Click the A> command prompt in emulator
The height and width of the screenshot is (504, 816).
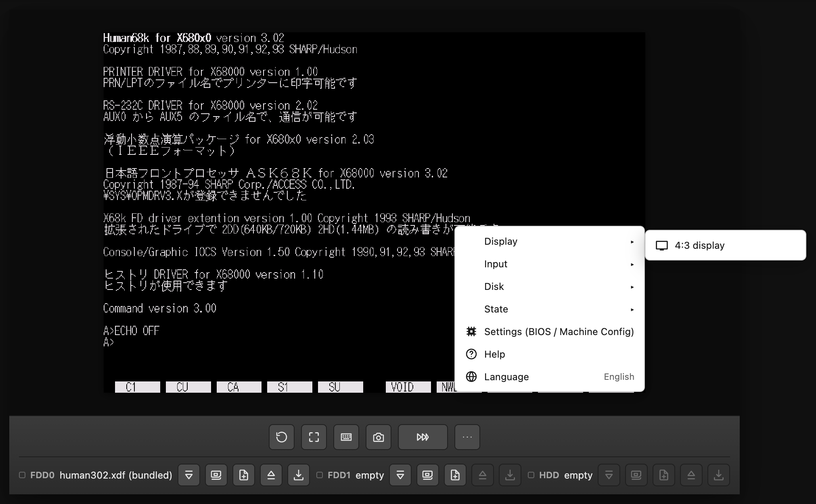coord(109,342)
